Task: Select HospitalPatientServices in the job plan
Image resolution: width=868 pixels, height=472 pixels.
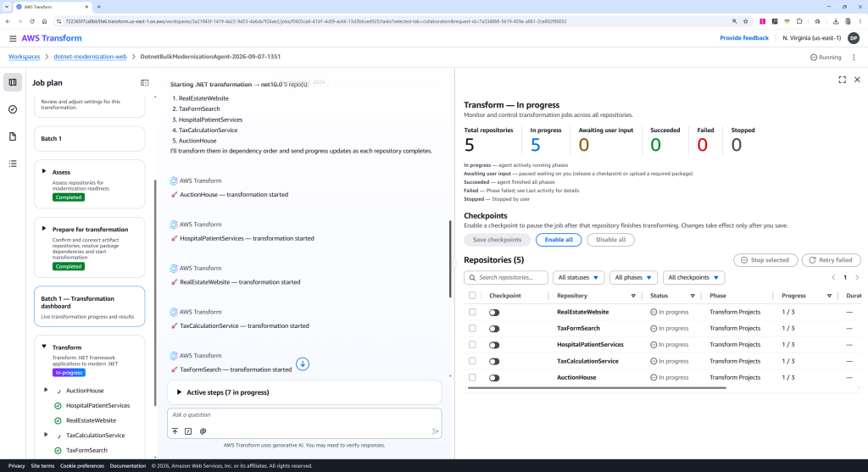Action: point(98,406)
